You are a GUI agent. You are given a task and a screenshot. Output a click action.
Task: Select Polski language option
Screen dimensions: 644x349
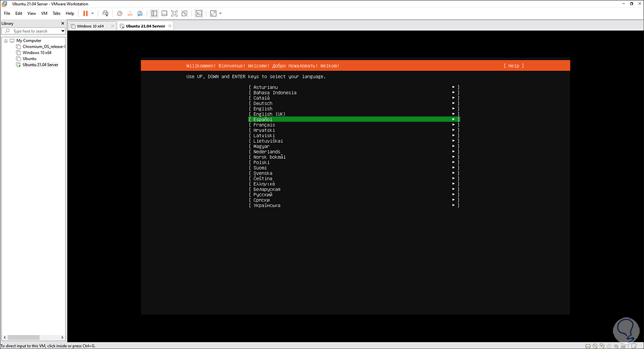point(354,162)
